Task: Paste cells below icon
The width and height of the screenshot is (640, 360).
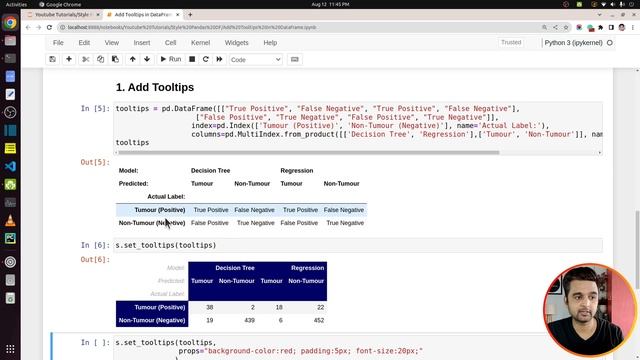Action: [115, 59]
